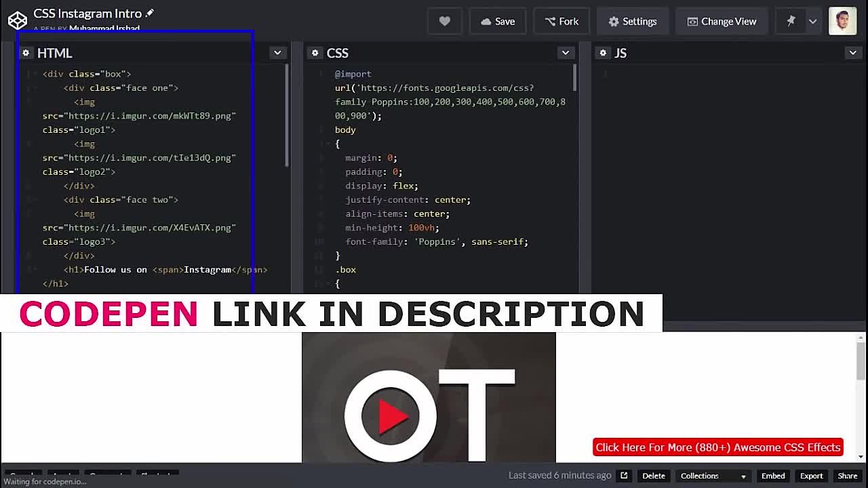Click pen title 'CSS Instagram Intro'
Screen dimensions: 868x488
(87, 13)
